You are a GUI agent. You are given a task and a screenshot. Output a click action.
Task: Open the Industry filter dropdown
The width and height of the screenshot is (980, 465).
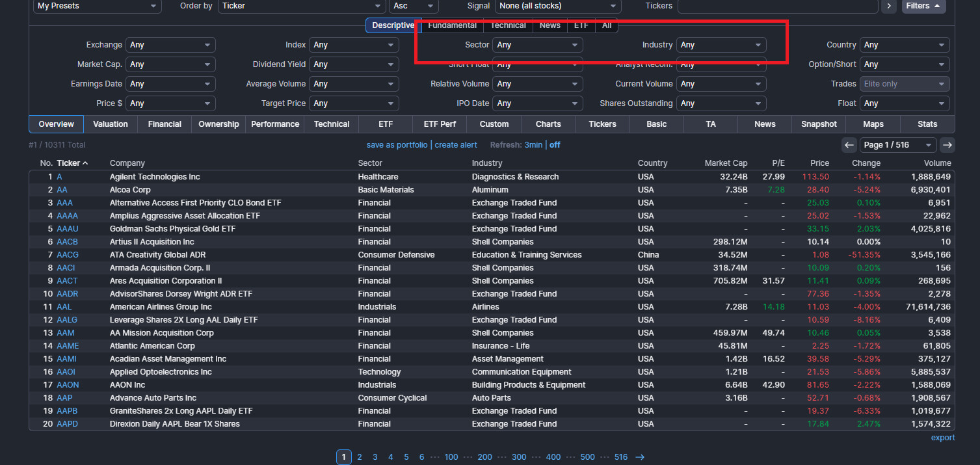(721, 45)
